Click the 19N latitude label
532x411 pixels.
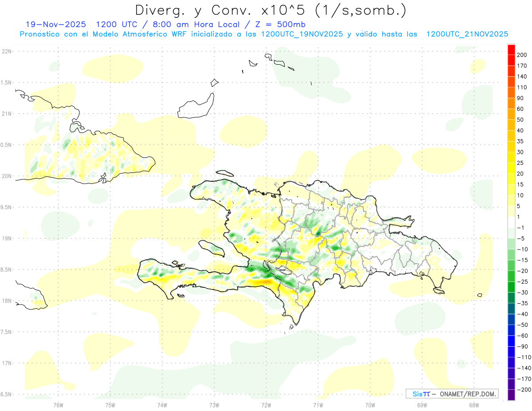[6, 238]
